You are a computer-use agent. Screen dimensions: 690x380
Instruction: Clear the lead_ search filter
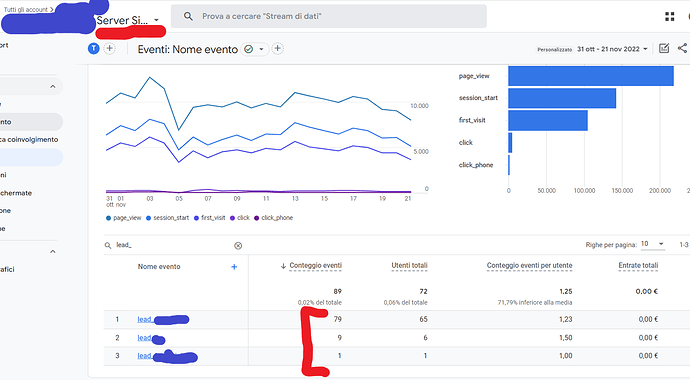click(x=238, y=245)
